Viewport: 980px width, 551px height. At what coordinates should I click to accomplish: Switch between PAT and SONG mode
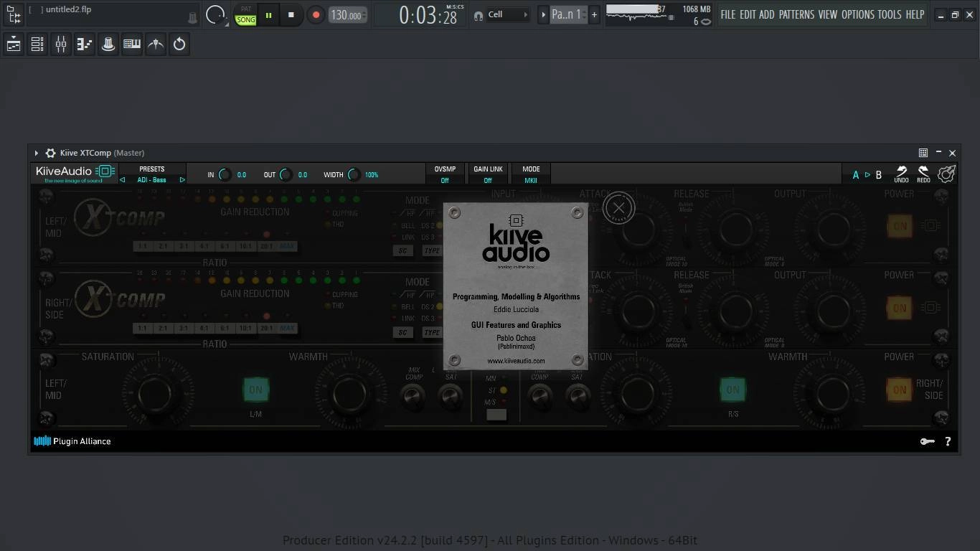coord(245,14)
